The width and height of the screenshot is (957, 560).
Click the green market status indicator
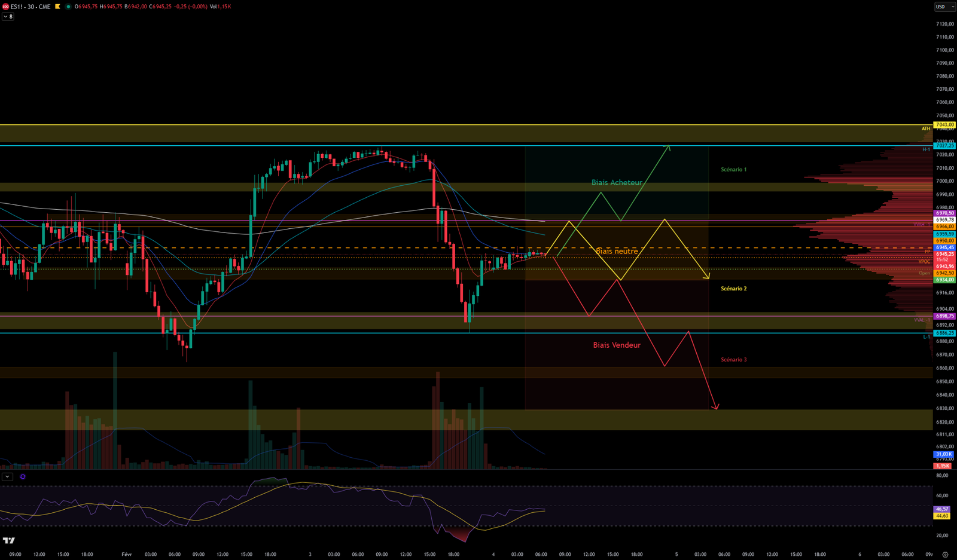coord(68,7)
